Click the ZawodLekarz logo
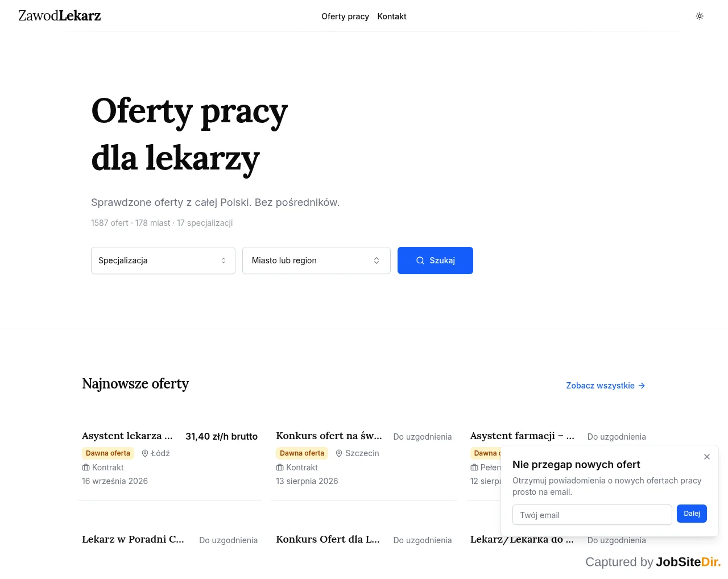This screenshot has height=579, width=728. tap(60, 16)
